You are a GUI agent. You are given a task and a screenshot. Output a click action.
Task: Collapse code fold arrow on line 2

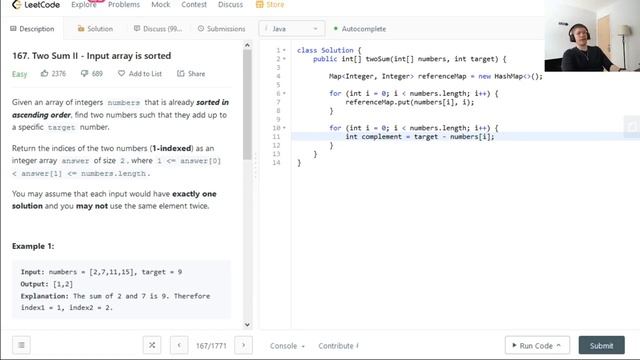pos(284,59)
